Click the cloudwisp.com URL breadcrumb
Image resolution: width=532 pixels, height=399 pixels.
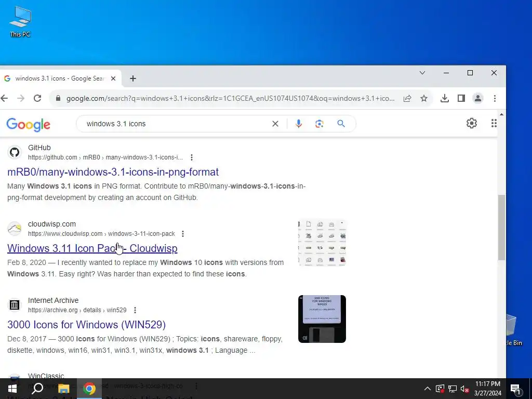(101, 234)
